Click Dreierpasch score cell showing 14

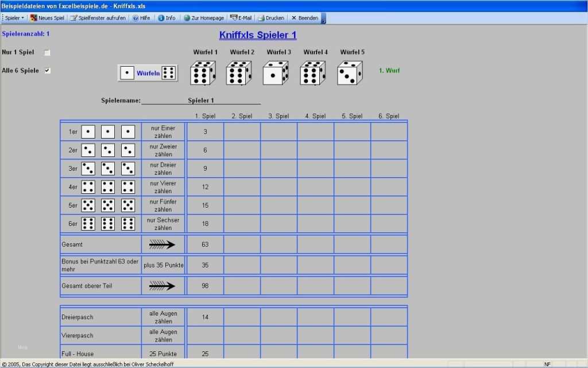click(205, 317)
